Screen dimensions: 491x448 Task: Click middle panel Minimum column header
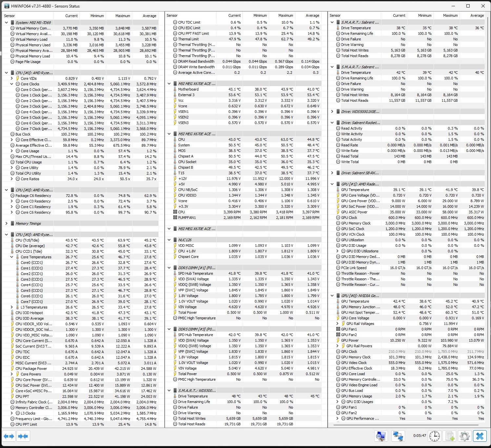point(256,15)
